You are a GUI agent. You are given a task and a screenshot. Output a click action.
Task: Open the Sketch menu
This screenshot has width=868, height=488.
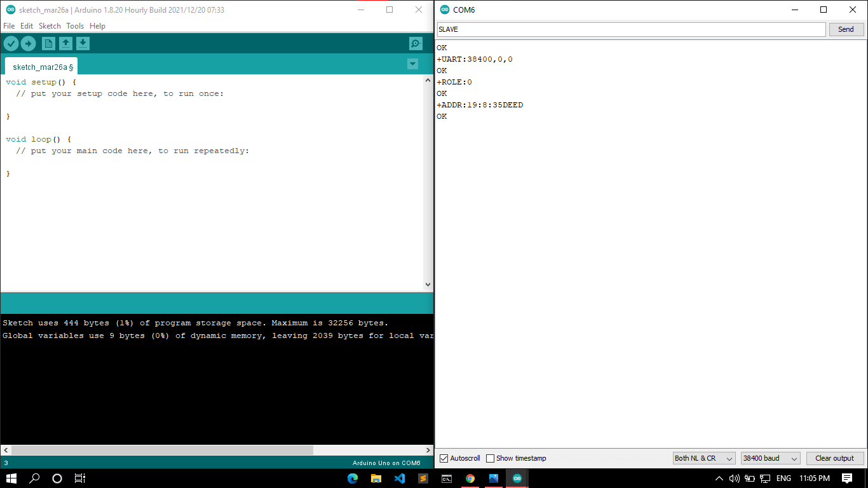pos(50,26)
